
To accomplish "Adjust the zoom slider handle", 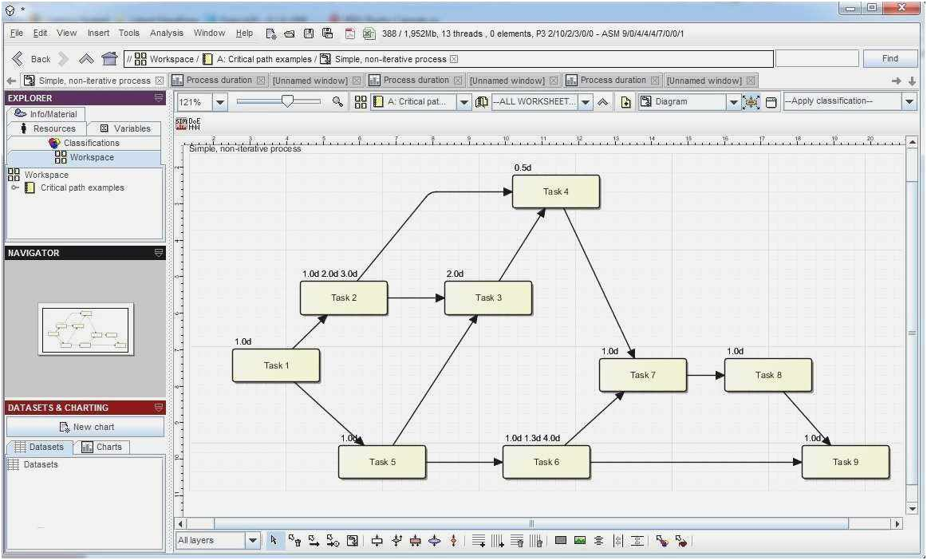I will 286,101.
